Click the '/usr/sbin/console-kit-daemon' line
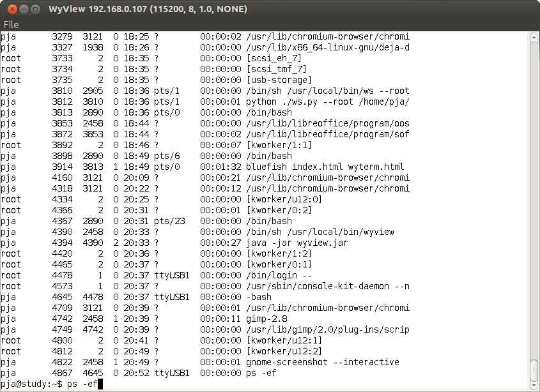Viewport: 540px width, 392px height. click(x=327, y=286)
